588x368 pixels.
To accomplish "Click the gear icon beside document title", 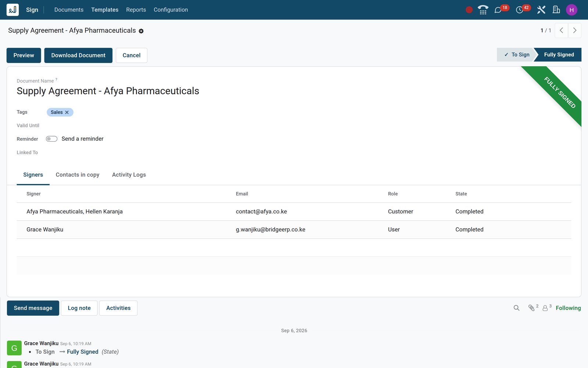I will pos(141,31).
